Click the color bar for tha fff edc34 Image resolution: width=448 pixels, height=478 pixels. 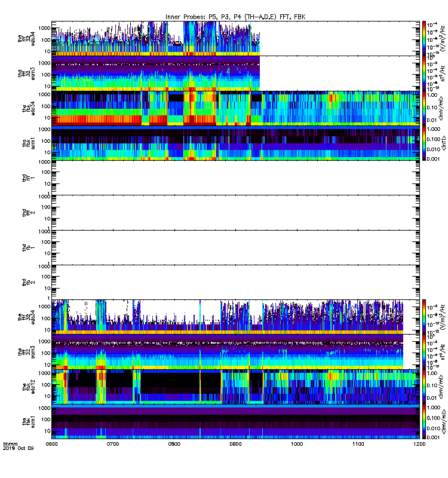point(424,38)
